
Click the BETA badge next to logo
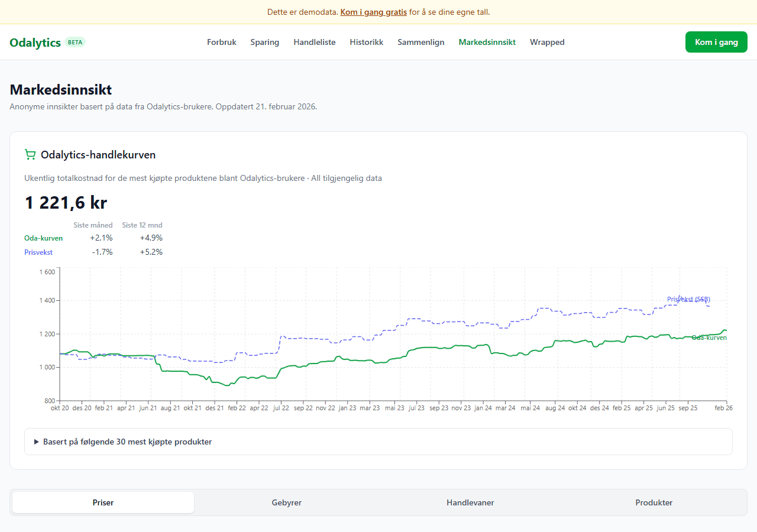click(x=75, y=43)
